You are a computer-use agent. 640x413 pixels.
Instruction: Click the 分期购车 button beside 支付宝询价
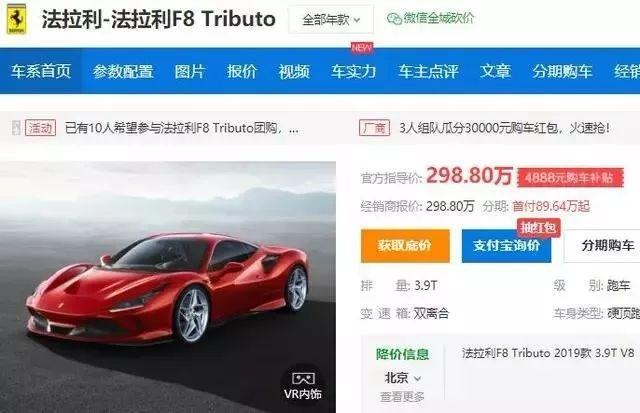(x=604, y=246)
